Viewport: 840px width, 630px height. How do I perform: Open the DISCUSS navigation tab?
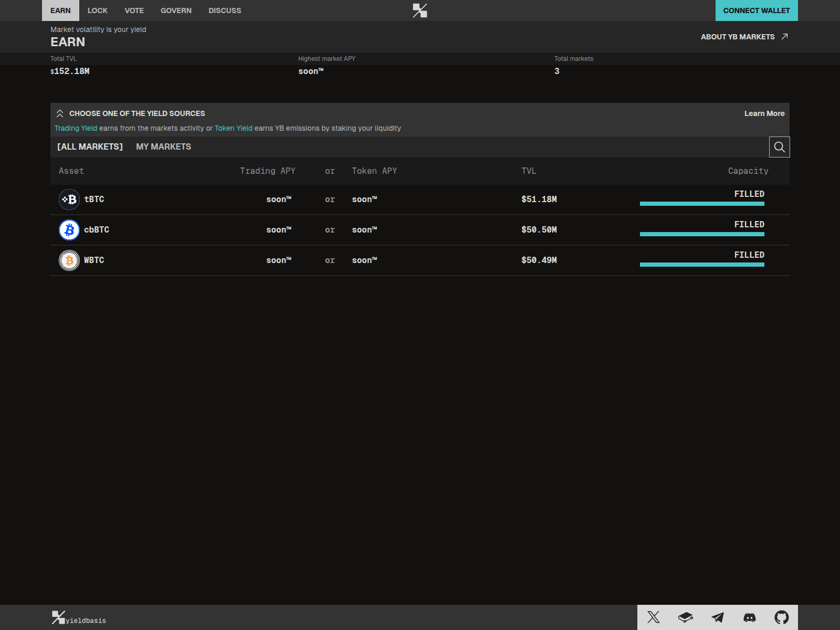pos(225,10)
